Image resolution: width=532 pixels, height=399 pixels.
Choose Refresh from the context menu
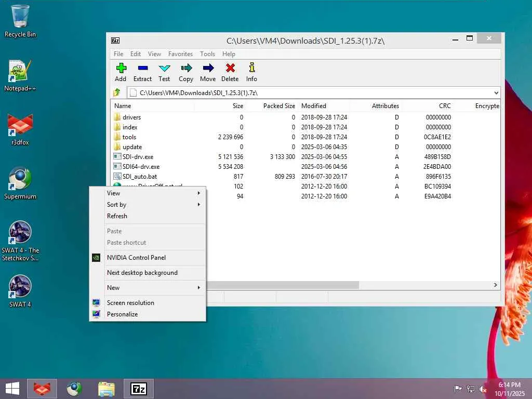coord(117,216)
